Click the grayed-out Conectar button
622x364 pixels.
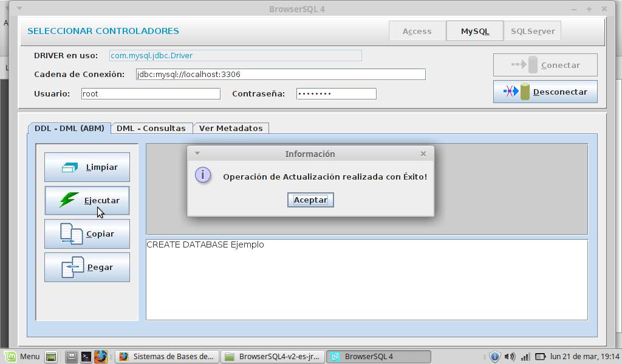545,65
